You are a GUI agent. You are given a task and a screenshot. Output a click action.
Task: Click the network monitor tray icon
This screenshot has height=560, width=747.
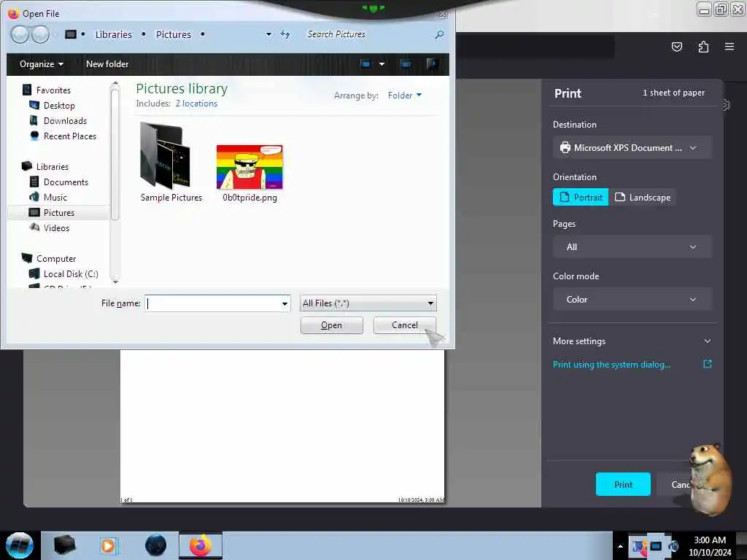point(656,545)
